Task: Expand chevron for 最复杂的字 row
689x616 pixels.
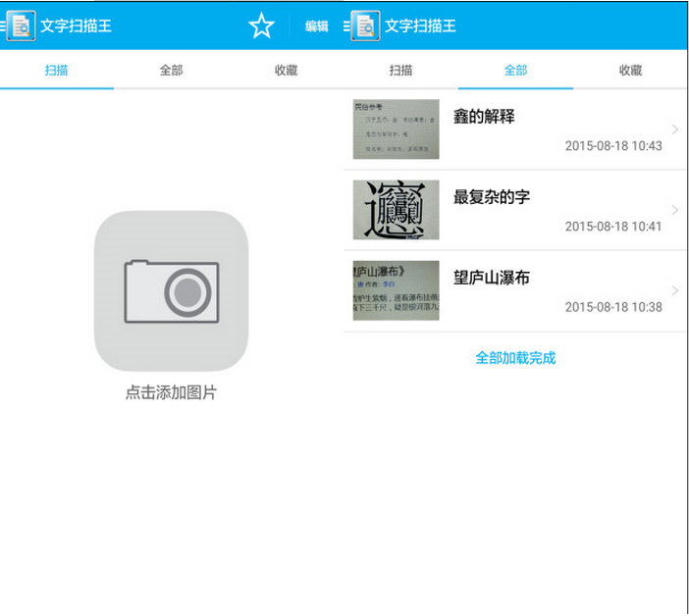Action: pyautogui.click(x=675, y=210)
